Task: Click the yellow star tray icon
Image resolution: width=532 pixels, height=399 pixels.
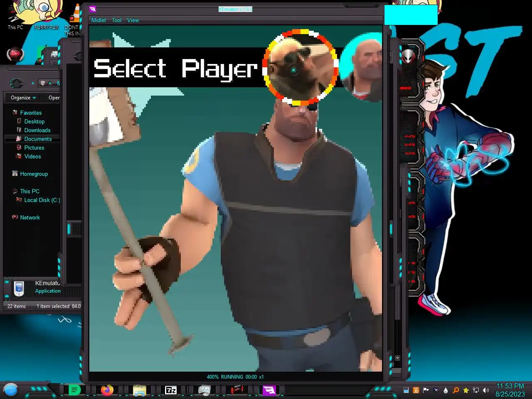Action: click(465, 390)
